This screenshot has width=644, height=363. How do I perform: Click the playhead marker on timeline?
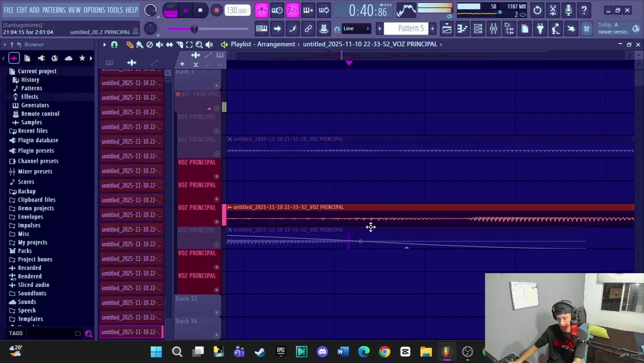tap(349, 63)
